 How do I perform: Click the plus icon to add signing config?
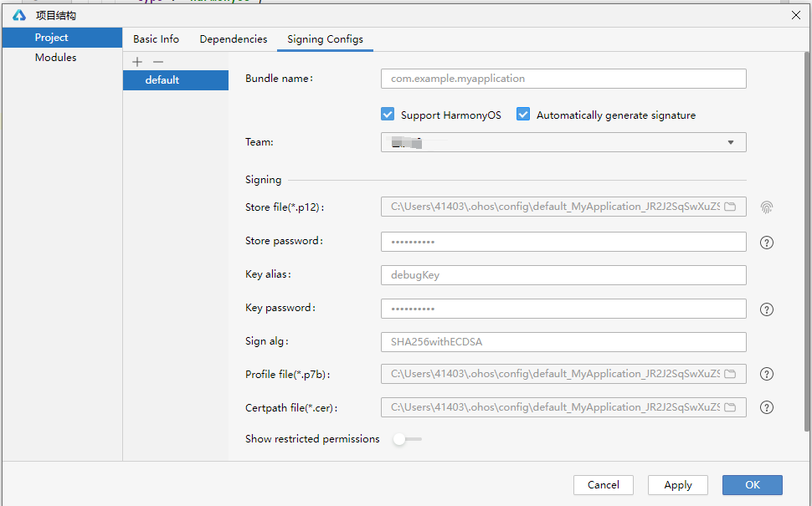137,62
